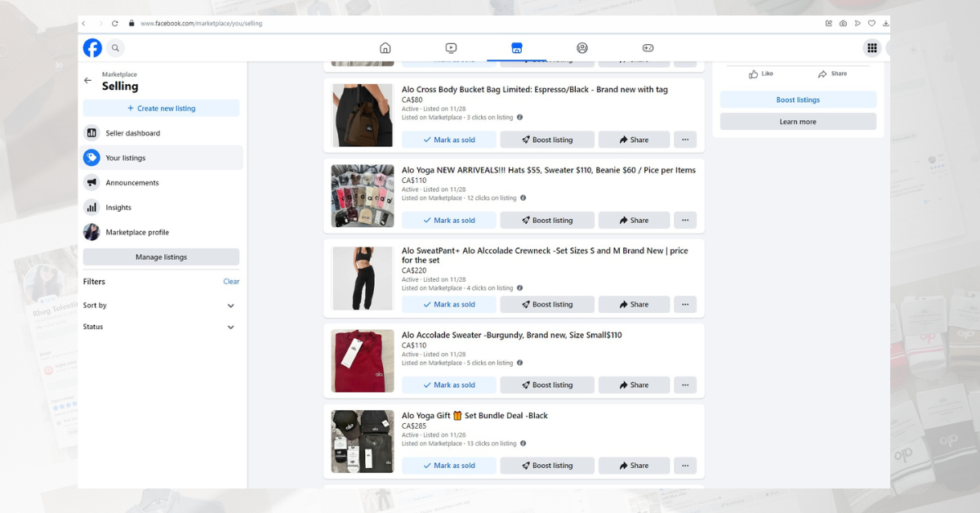This screenshot has height=513, width=980.
Task: Share the Accolade Sweater Burgundy listing
Action: [x=634, y=385]
